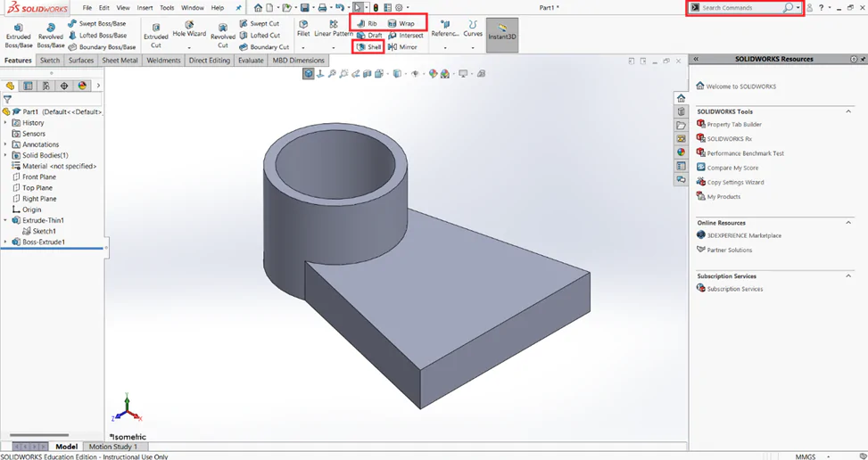Open Reference Geometry dropdown arrow

click(445, 47)
